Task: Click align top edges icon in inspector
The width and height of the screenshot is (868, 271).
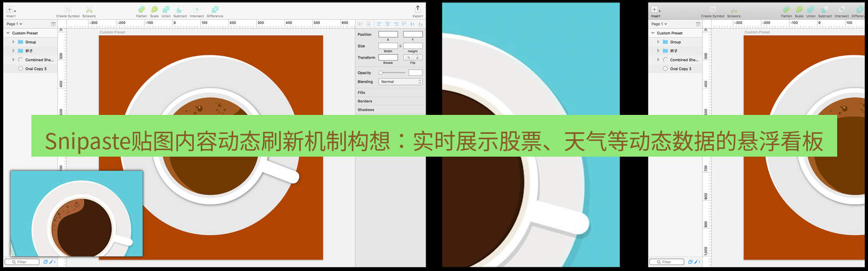Action: coord(404,24)
